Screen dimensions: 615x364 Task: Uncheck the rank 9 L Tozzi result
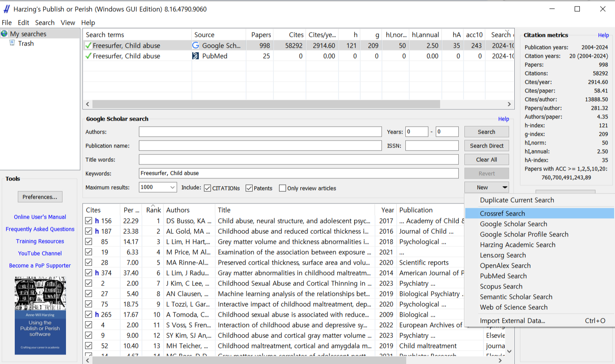pos(89,304)
